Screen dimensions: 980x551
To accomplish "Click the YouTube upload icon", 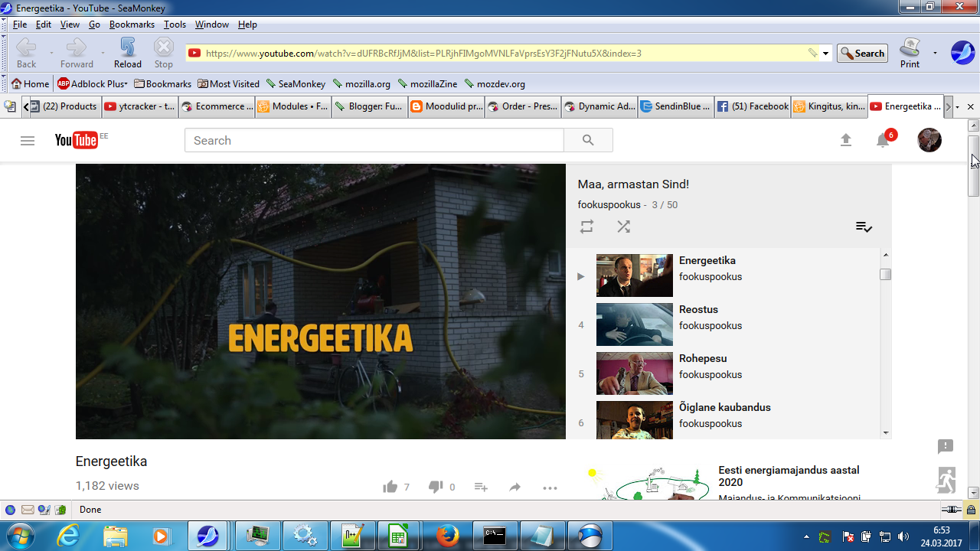I will [846, 140].
